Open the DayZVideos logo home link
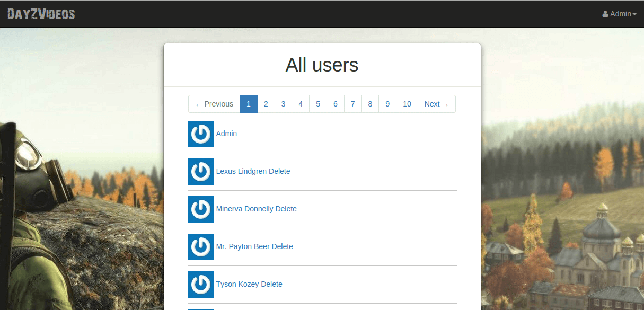644x310 pixels. click(x=41, y=14)
